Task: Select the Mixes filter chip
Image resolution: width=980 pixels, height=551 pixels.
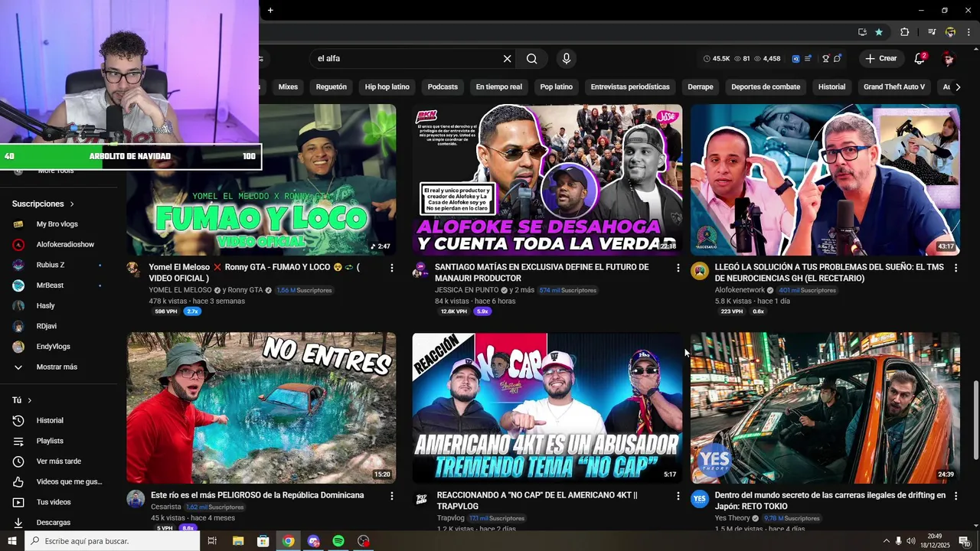Action: 288,87
